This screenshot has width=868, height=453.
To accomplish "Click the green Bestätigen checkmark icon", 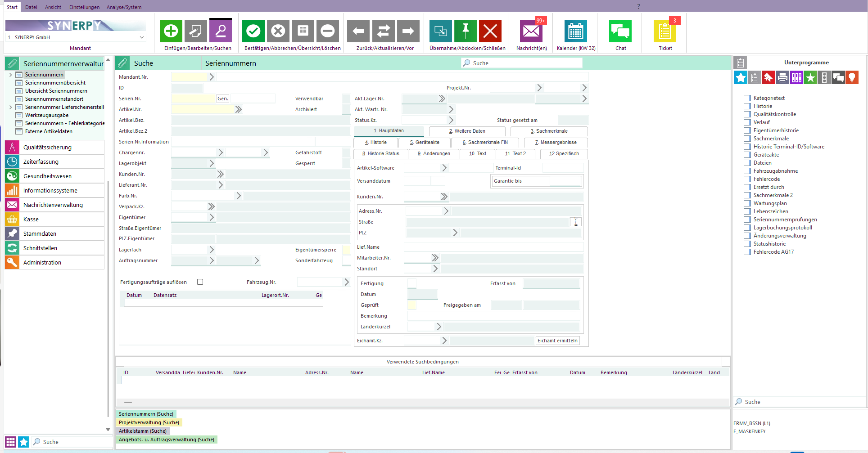I will (253, 31).
